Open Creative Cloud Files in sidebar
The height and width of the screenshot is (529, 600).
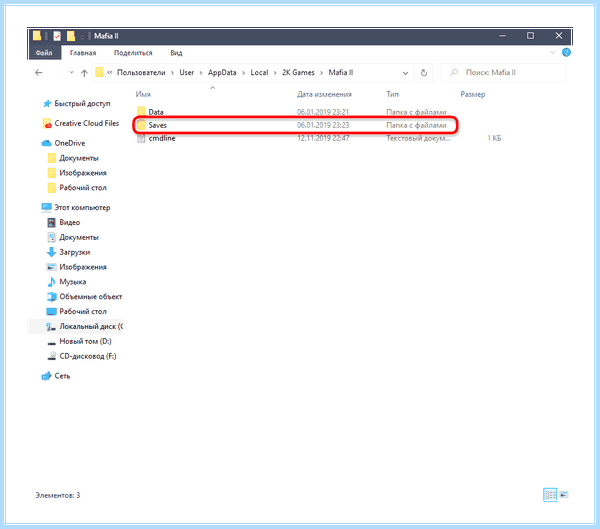(87, 123)
